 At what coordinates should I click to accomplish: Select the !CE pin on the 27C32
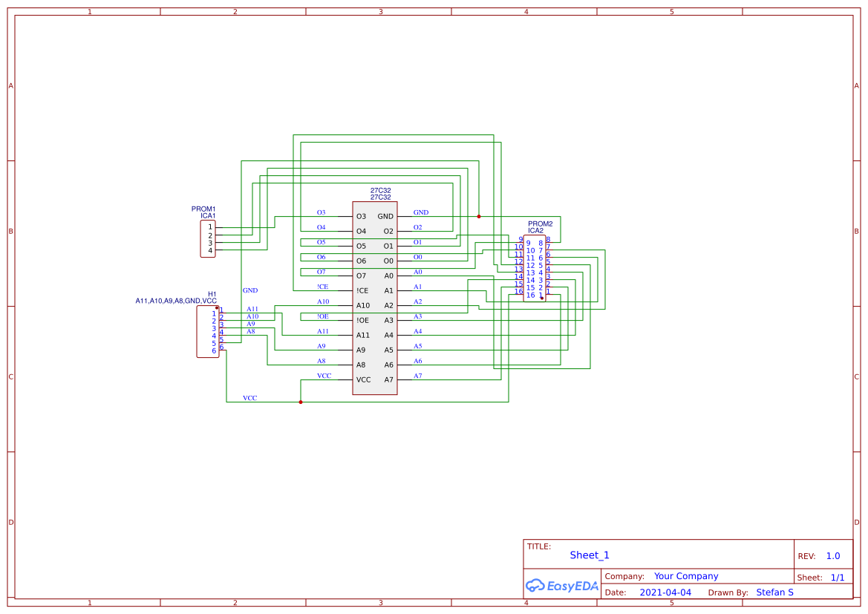click(363, 290)
